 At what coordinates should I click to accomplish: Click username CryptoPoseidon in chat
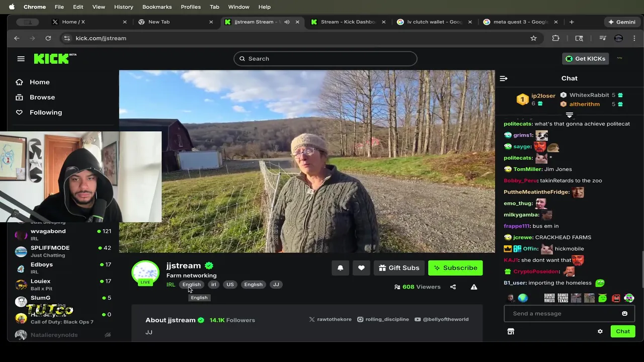536,271
